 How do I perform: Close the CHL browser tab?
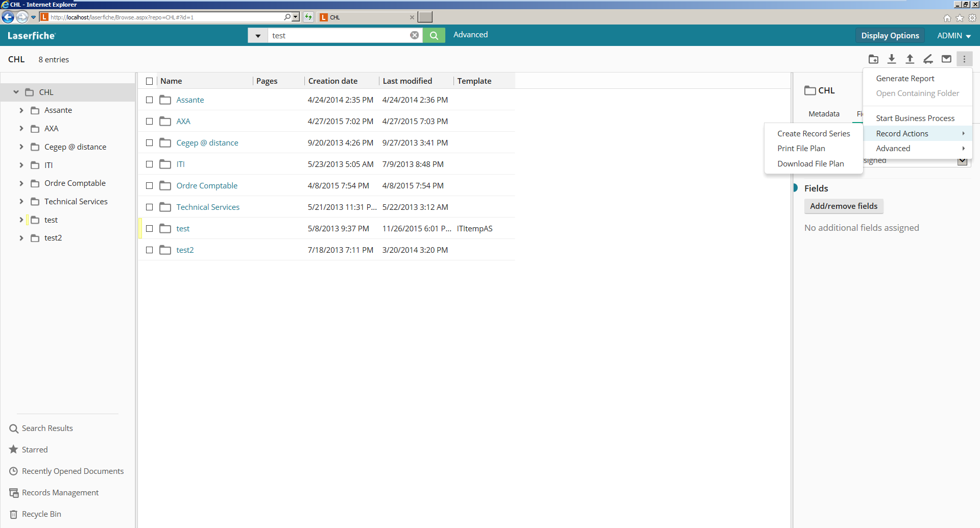click(x=412, y=17)
